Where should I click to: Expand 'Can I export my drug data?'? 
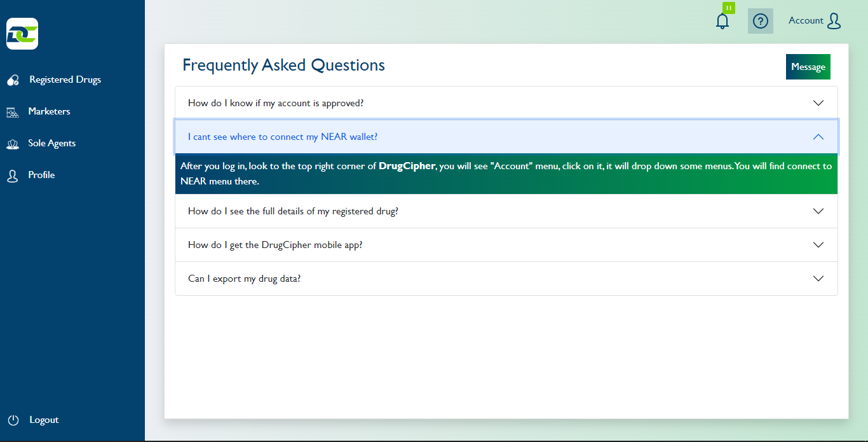point(506,279)
